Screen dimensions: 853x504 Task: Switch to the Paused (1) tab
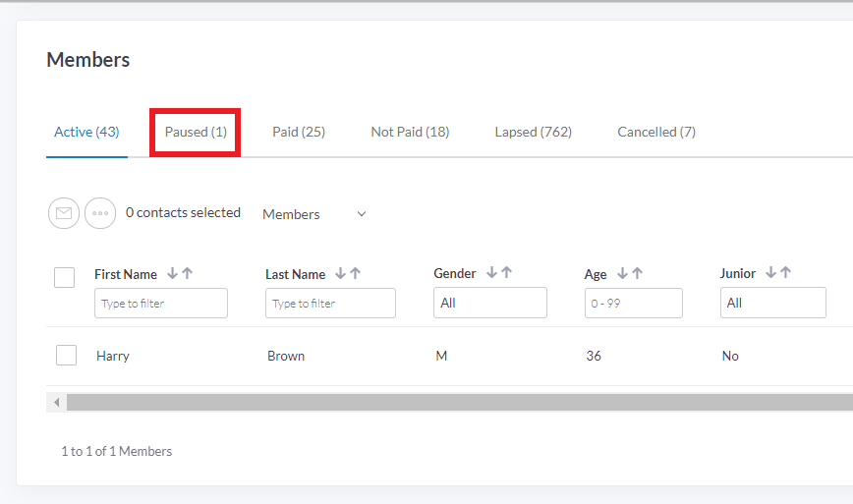pos(196,132)
